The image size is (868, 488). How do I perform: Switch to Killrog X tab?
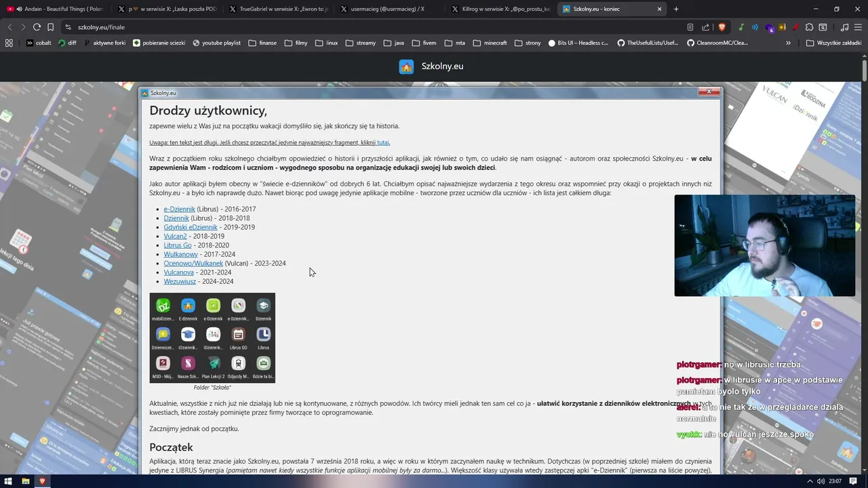[501, 9]
